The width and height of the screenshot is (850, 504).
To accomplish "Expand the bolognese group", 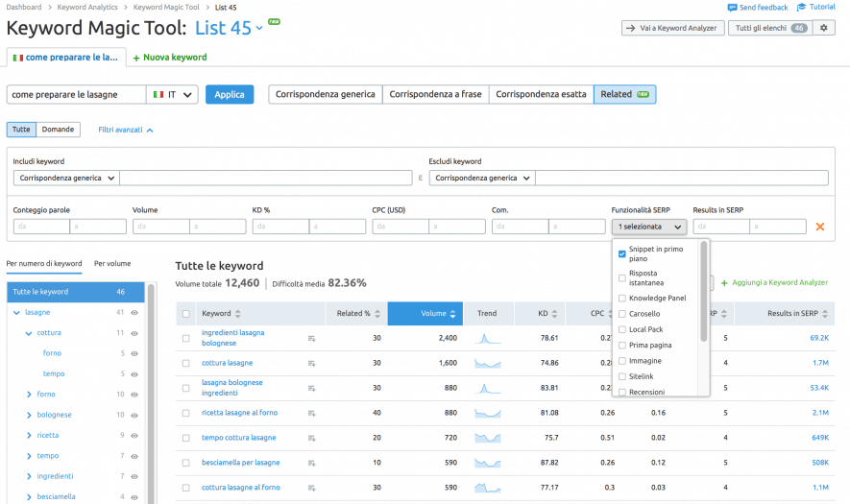I will pos(29,415).
